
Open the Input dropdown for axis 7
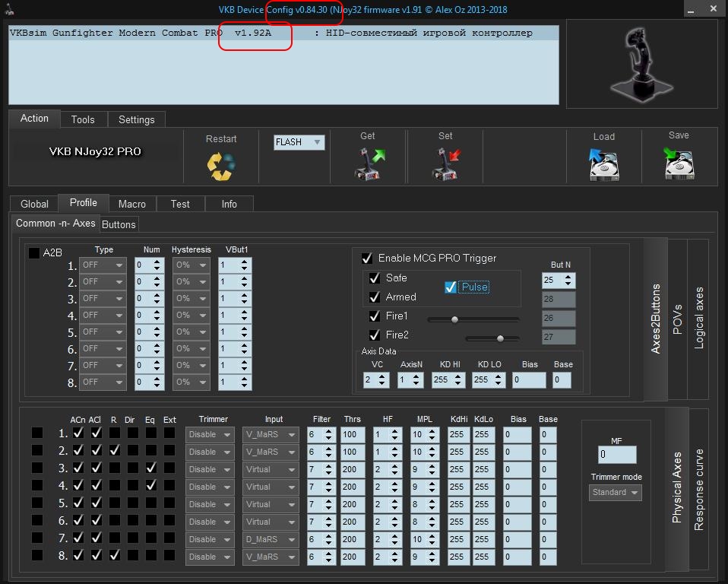[271, 539]
